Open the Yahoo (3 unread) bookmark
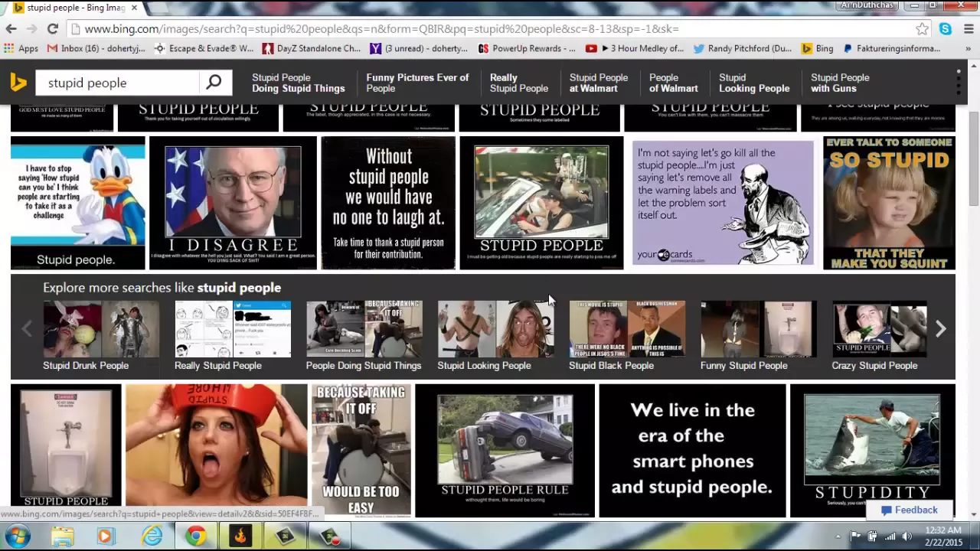This screenshot has width=980, height=551. coord(419,48)
